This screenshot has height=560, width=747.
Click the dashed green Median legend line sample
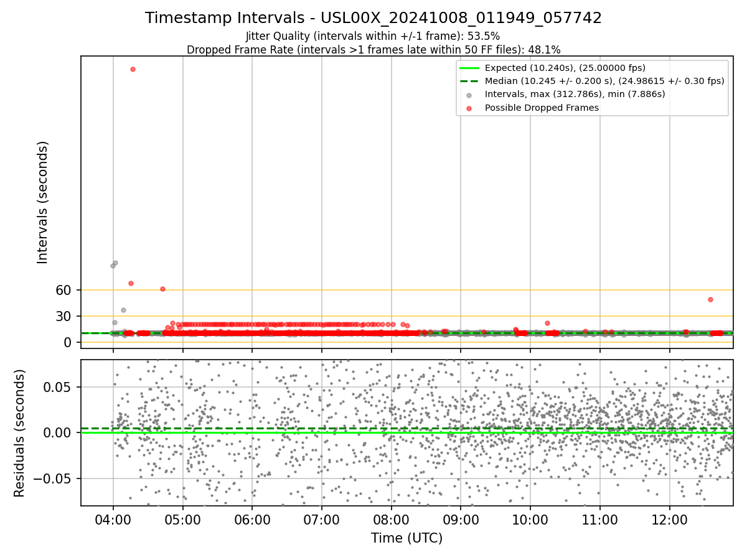469,81
